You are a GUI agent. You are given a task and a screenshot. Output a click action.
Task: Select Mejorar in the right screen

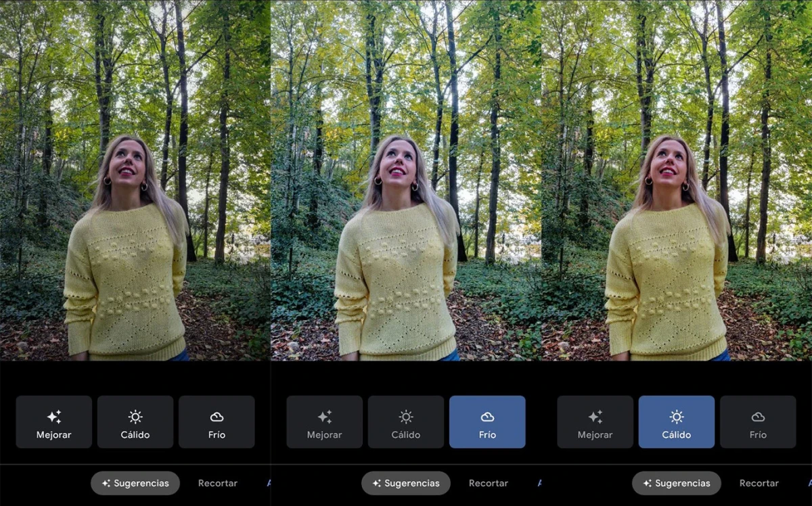pyautogui.click(x=595, y=422)
